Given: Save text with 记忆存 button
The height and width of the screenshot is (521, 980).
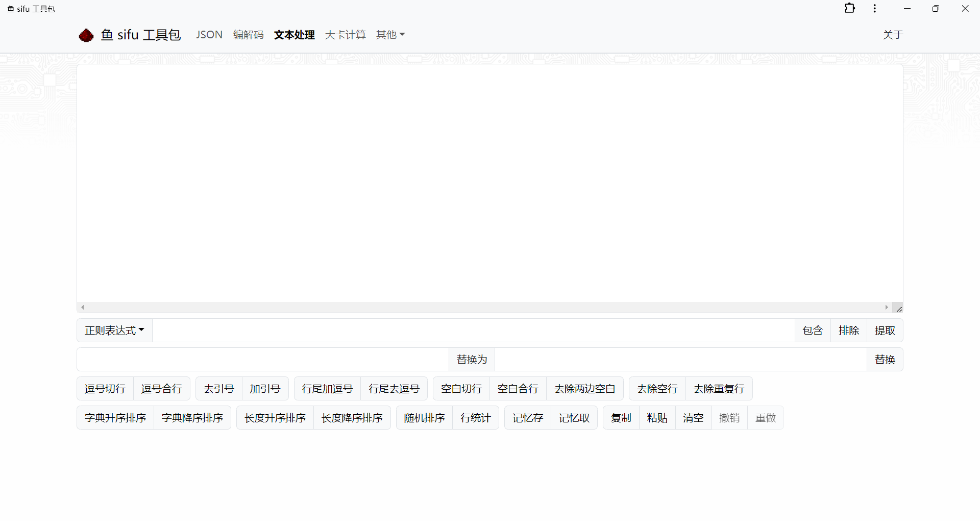Looking at the screenshot, I should [x=528, y=418].
